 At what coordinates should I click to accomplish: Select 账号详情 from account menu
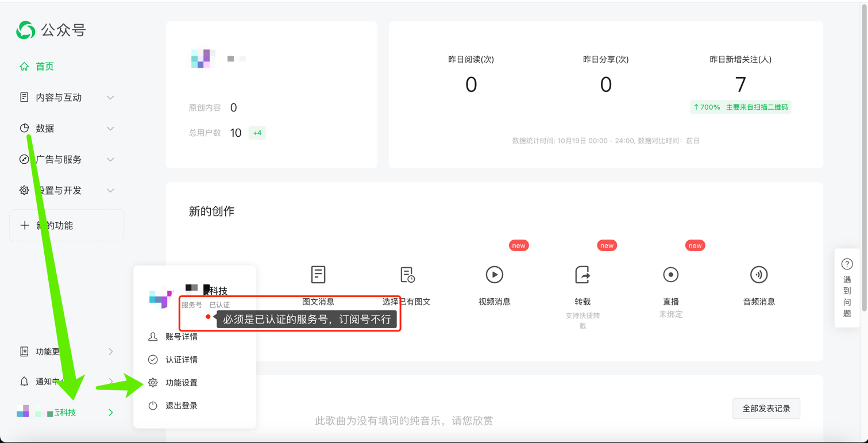[x=181, y=337]
